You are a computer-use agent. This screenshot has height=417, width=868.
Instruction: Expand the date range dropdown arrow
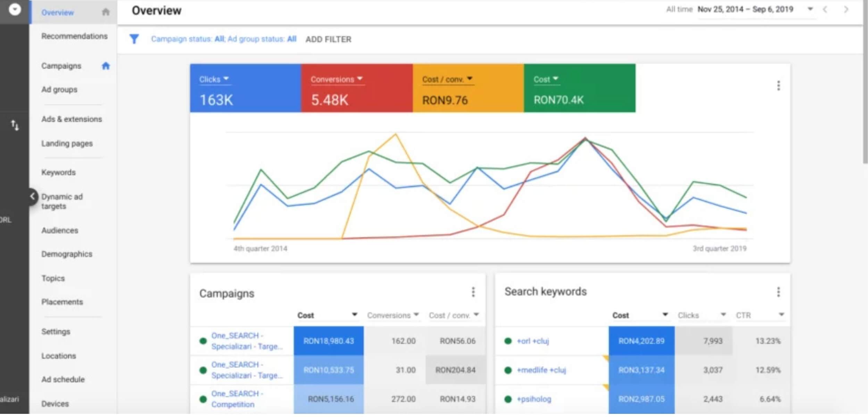tap(810, 9)
